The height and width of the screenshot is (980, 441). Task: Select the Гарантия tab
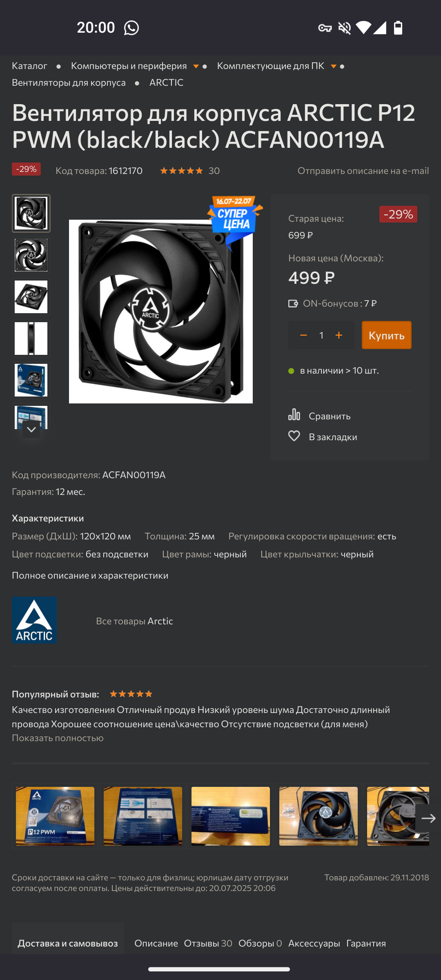[366, 943]
